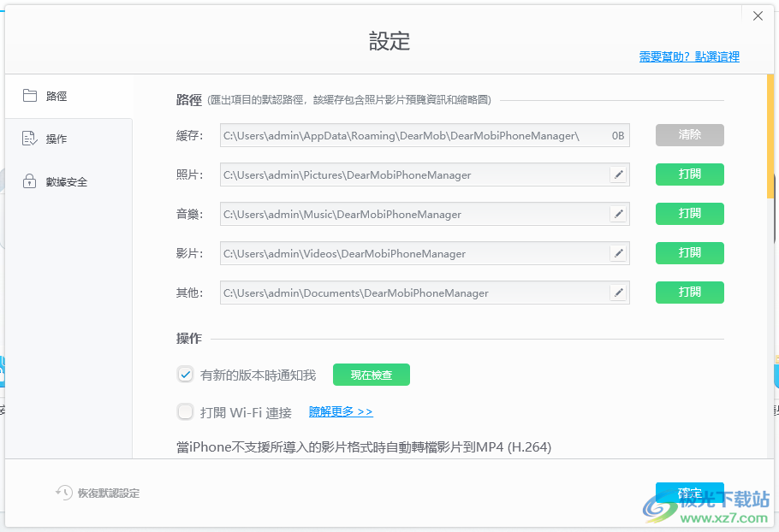Click the 操作 section heading
The image size is (779, 532).
click(189, 339)
